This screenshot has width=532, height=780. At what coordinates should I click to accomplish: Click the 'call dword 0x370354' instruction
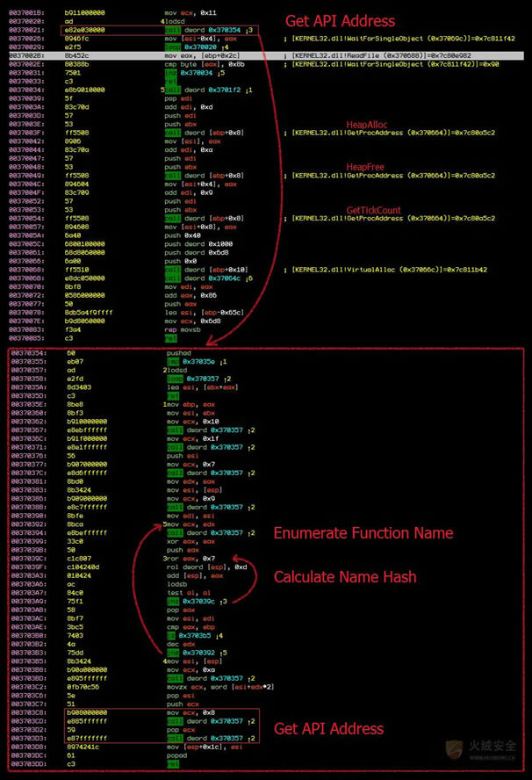(x=207, y=30)
